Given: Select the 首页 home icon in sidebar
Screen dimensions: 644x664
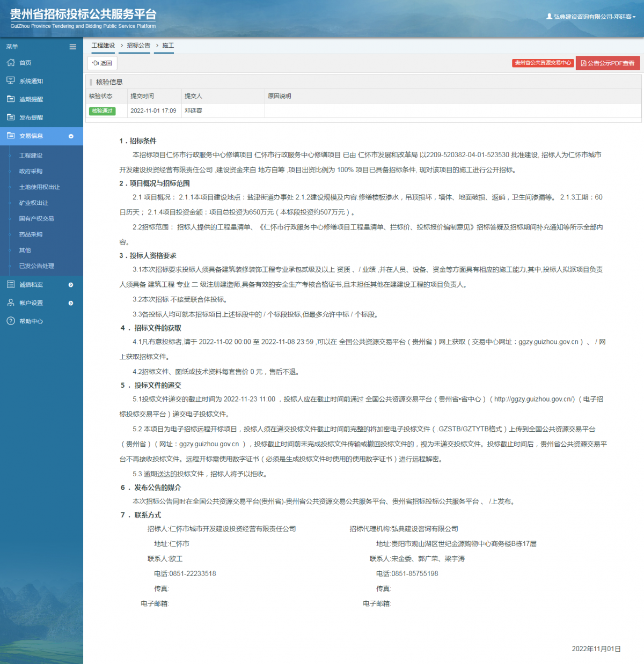Looking at the screenshot, I should tap(11, 62).
